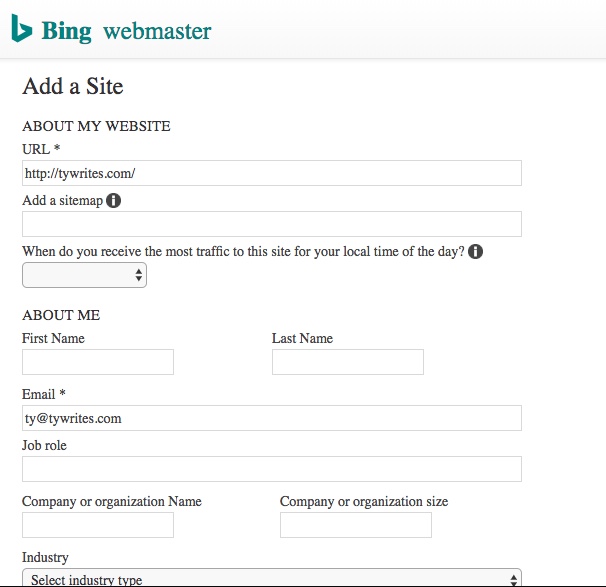Click the Job role input field
606x587 pixels.
click(x=272, y=469)
